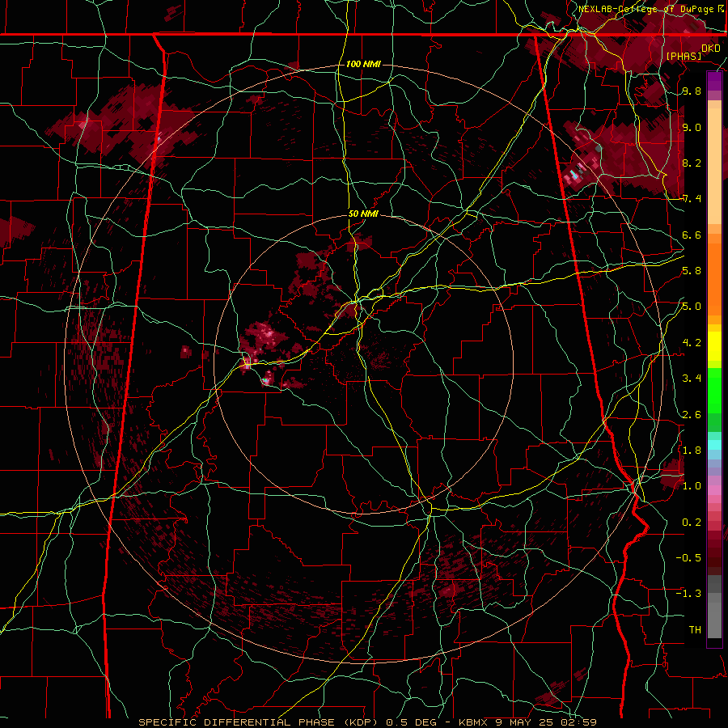Screen dimensions: 728x728
Task: Click the 3.4 scale value label
Action: tap(692, 379)
